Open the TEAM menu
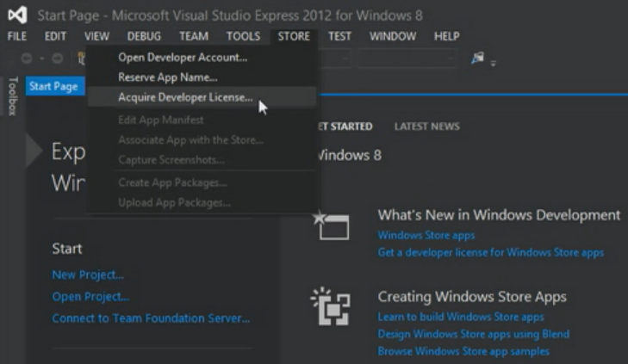Viewport: 628px width, 364px height. click(x=194, y=36)
